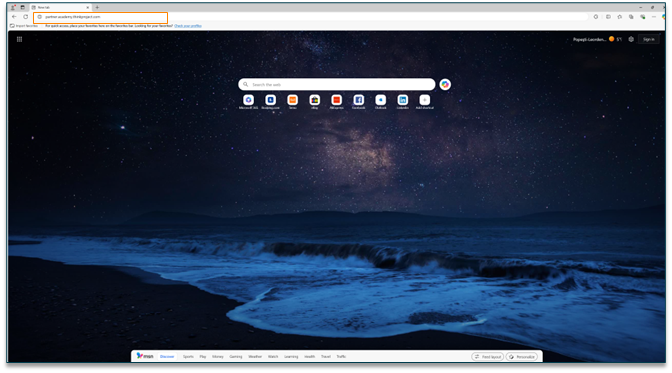
Task: Click the Personalize button
Action: click(522, 357)
